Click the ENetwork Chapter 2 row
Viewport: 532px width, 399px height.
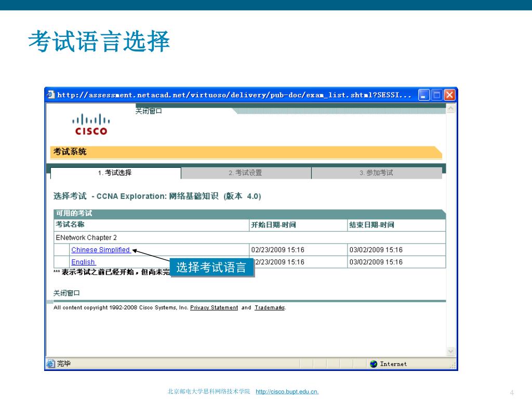coord(249,237)
